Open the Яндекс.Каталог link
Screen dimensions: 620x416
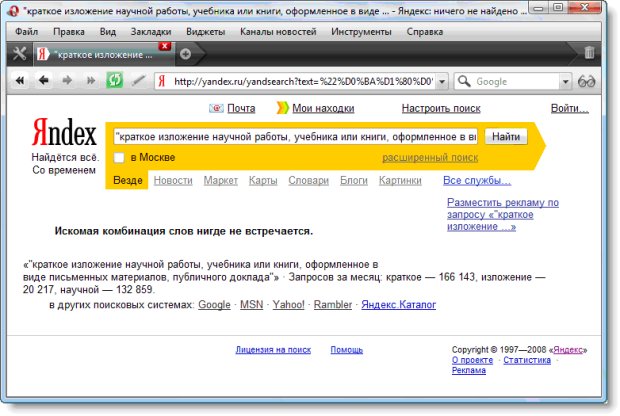click(399, 304)
